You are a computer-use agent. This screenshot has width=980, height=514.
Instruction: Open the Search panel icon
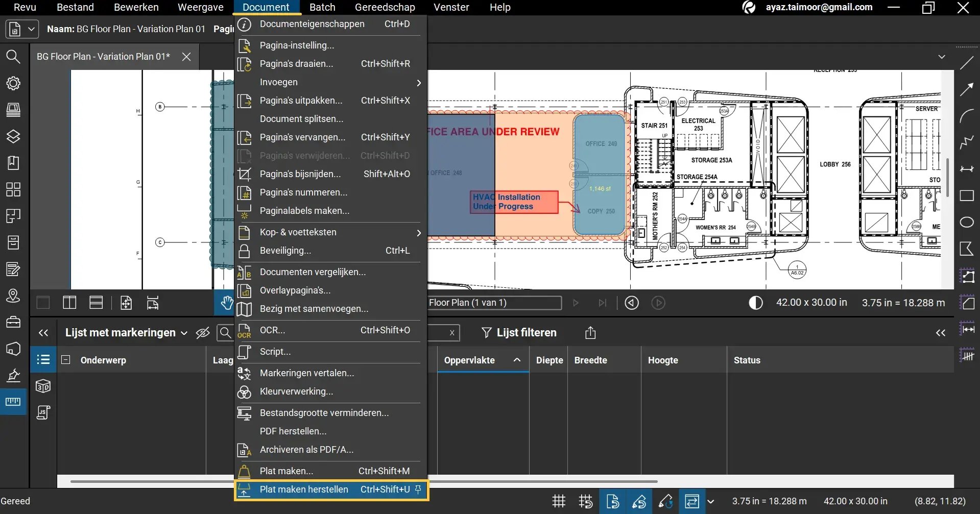tap(13, 57)
